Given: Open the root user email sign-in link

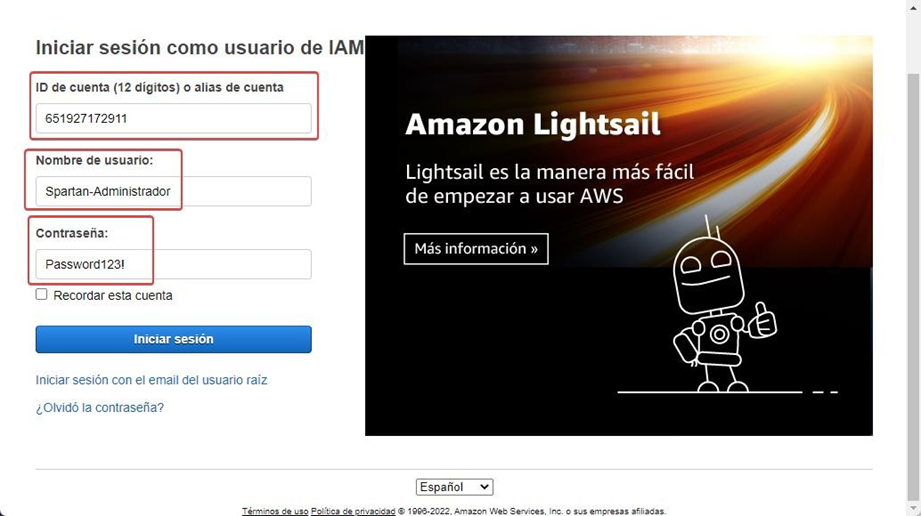Looking at the screenshot, I should (151, 380).
